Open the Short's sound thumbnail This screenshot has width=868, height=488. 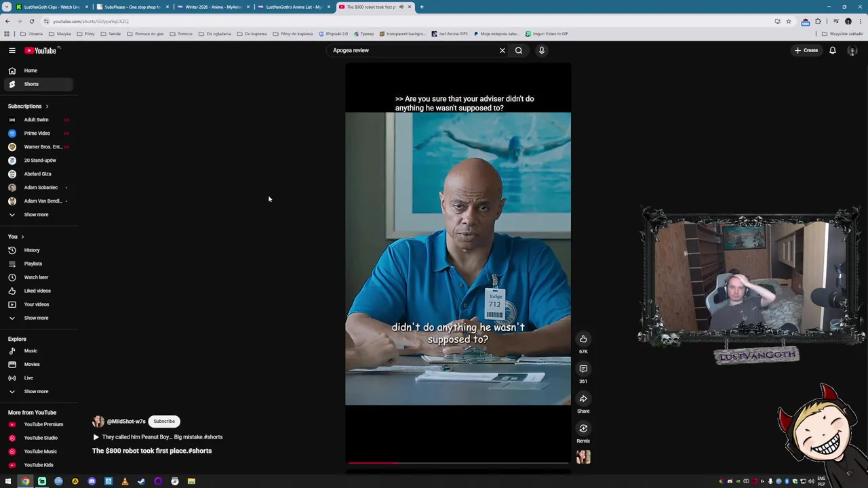[583, 457]
